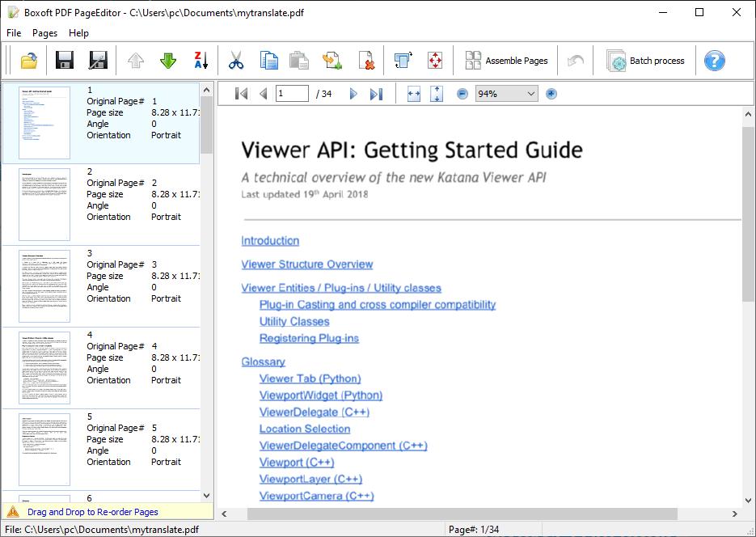The image size is (756, 537).
Task: Select the page 5 thumbnail
Action: 44,450
